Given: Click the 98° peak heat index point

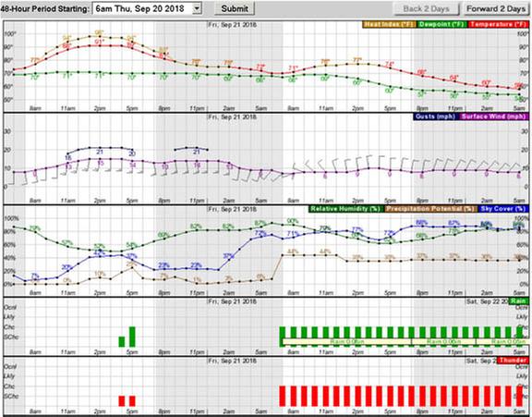Looking at the screenshot, I should coord(100,36).
